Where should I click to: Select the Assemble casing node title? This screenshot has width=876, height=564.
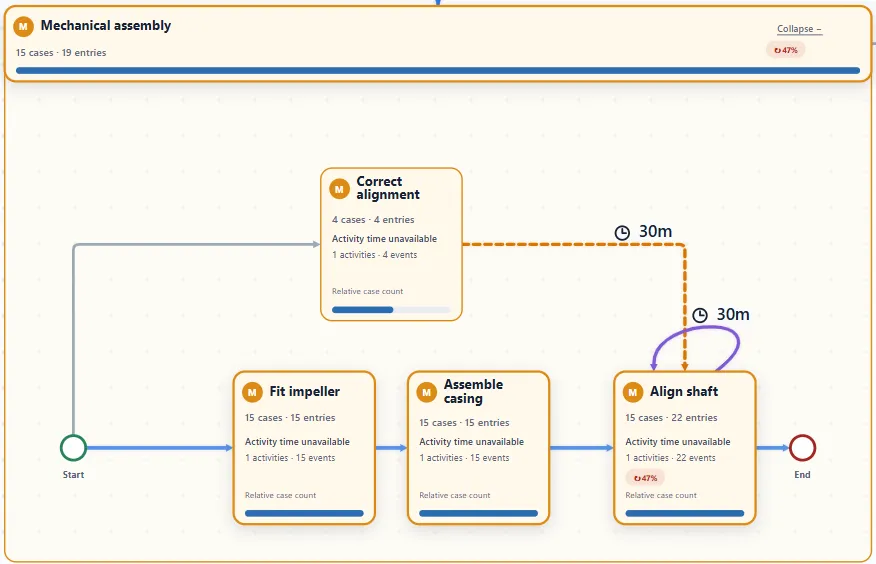pyautogui.click(x=473, y=391)
